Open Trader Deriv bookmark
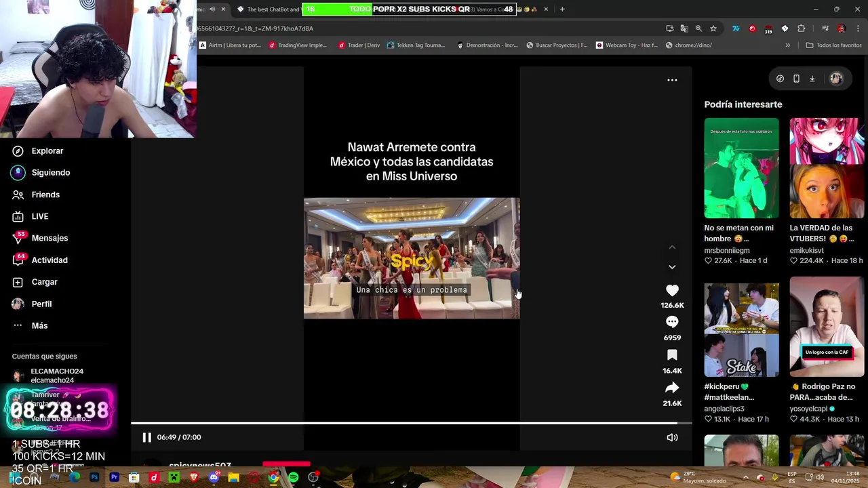Image resolution: width=868 pixels, height=488 pixels. coord(359,45)
